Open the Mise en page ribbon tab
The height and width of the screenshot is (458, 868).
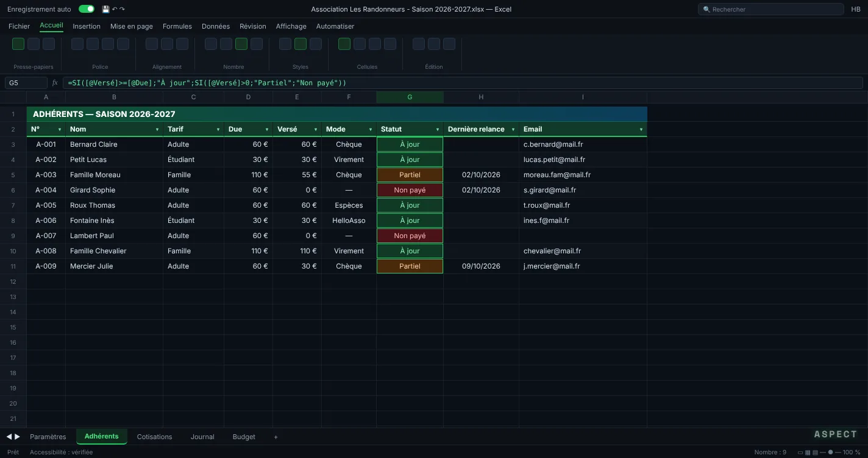(132, 26)
